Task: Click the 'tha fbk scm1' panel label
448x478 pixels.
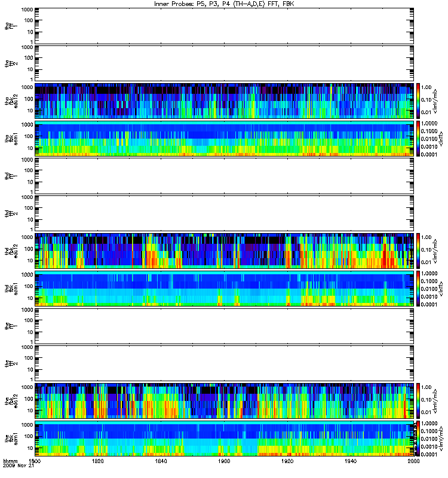Action: [x=11, y=139]
